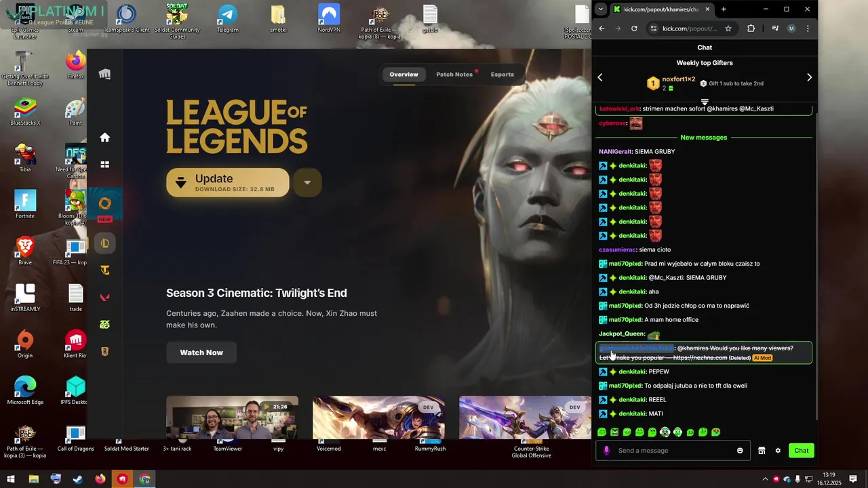Reload the kick.com page
Screen dimensions: 868x488
(x=634, y=28)
